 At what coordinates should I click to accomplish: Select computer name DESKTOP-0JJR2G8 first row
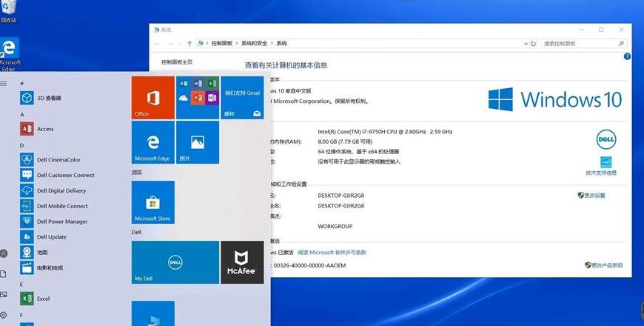pos(341,196)
